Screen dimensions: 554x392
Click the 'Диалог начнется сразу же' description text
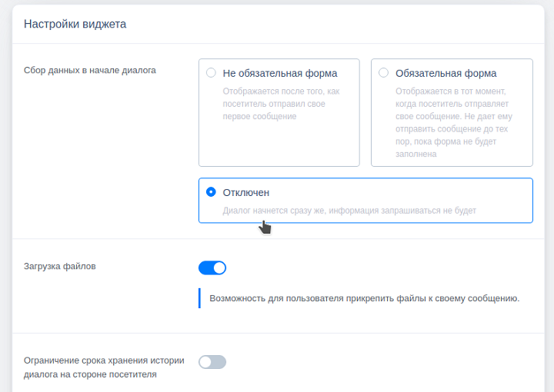tap(349, 211)
